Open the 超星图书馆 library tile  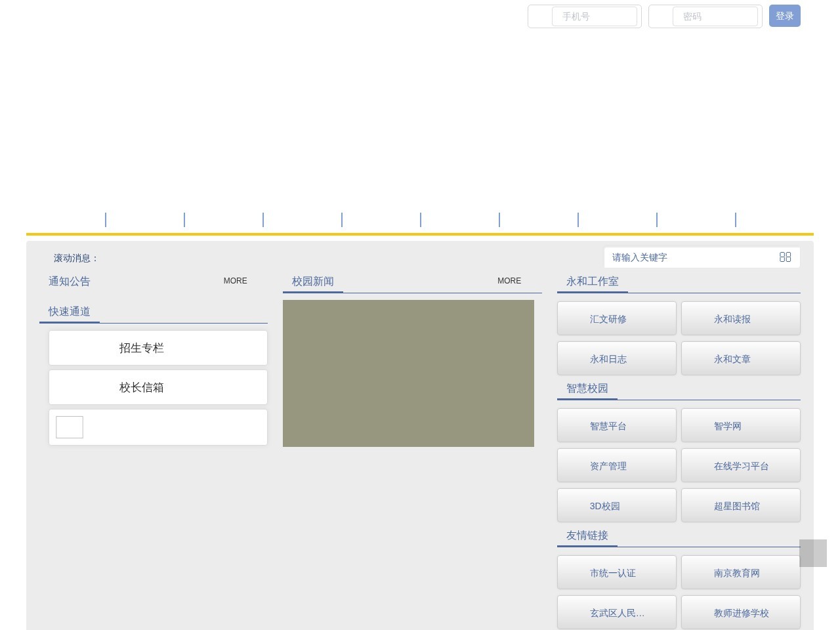point(740,505)
